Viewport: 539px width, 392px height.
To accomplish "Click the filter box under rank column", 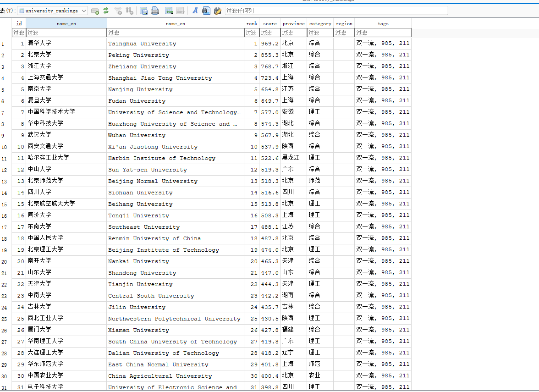I will click(252, 33).
